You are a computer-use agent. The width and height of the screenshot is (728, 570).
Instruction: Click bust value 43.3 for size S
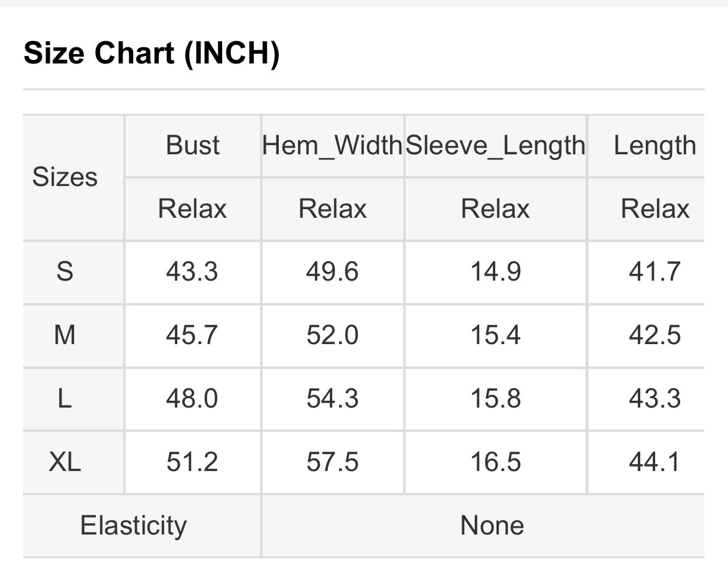[x=192, y=272]
